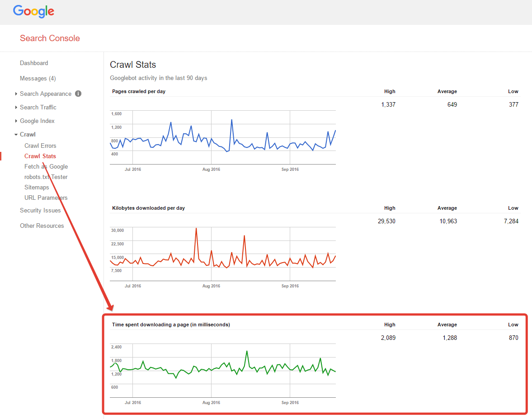Expand the Search Traffic section
The width and height of the screenshot is (532, 419).
point(16,107)
